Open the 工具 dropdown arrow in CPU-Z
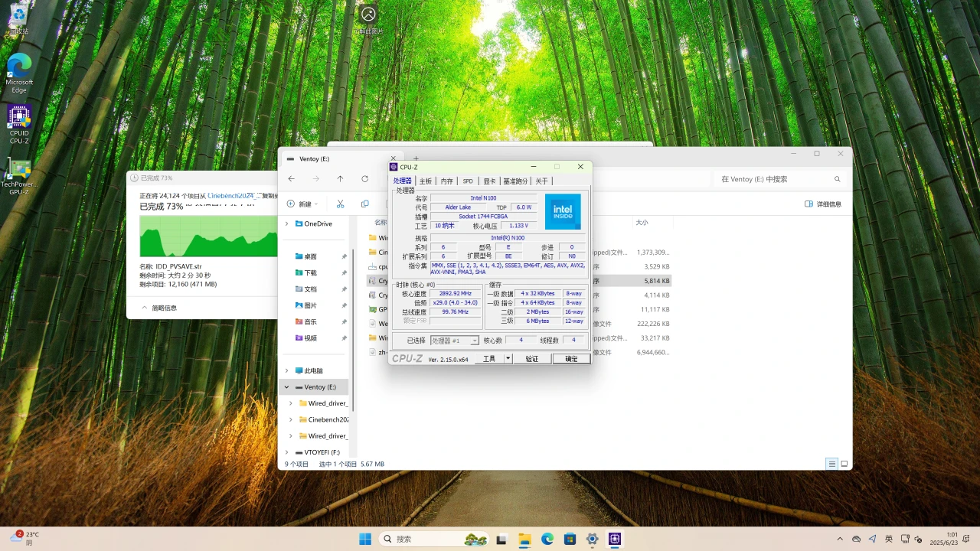The height and width of the screenshot is (551, 980). coord(508,359)
